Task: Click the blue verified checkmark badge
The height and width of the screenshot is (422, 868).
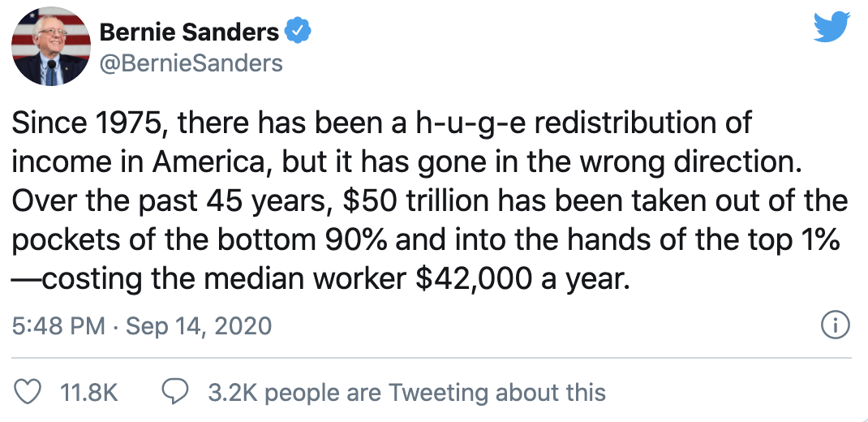Action: [297, 32]
